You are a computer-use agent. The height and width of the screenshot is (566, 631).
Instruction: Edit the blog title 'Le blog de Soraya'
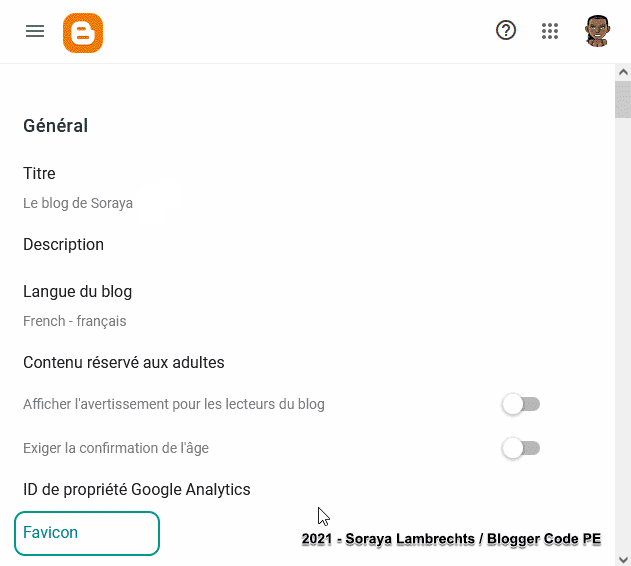click(x=78, y=203)
